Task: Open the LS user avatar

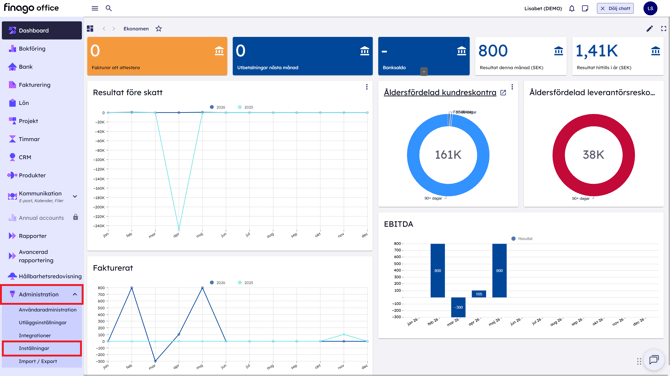Action: (650, 8)
